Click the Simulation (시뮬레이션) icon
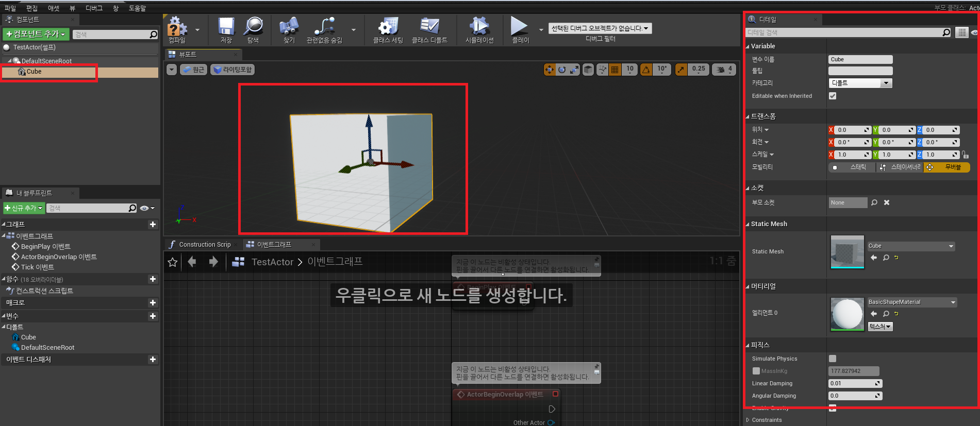980x426 pixels. point(479,26)
